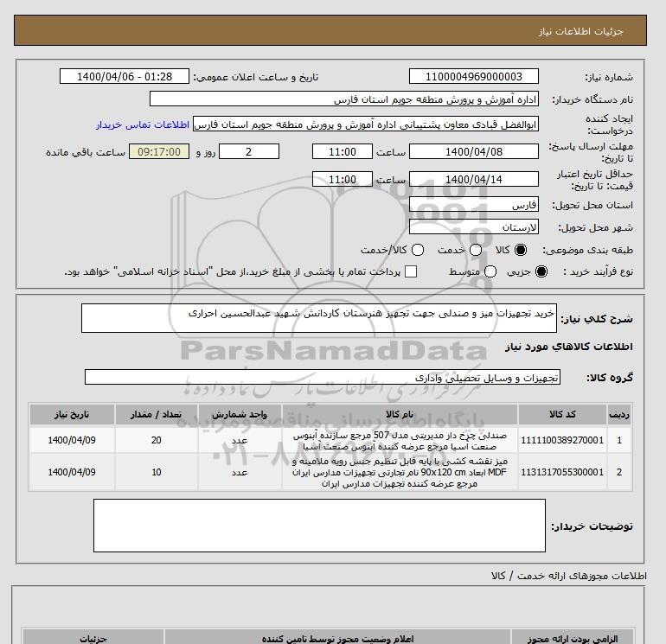Click the کد کالا column header

(x=562, y=414)
